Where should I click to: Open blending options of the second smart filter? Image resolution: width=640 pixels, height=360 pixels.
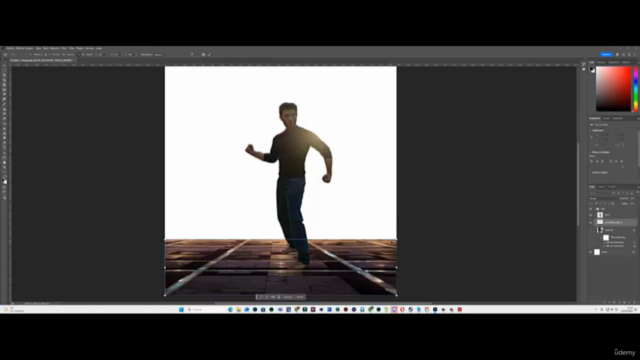(x=634, y=246)
